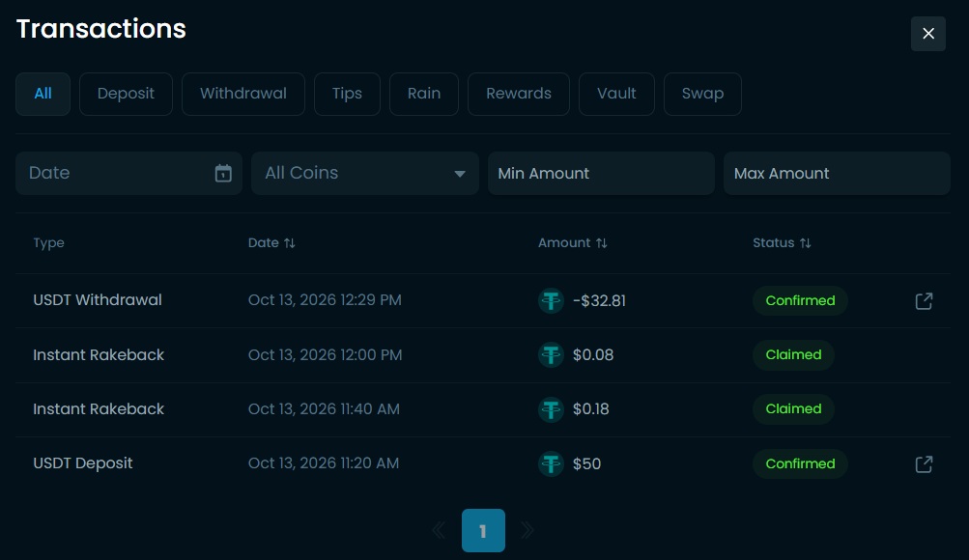Switch to the Deposit tab

point(126,94)
